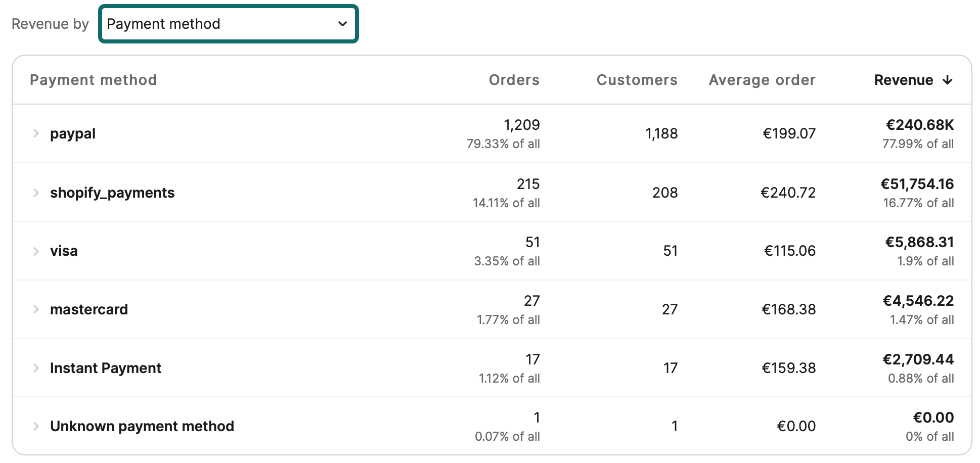The height and width of the screenshot is (463, 980).
Task: Expand the Instant Payment row
Action: click(x=35, y=367)
